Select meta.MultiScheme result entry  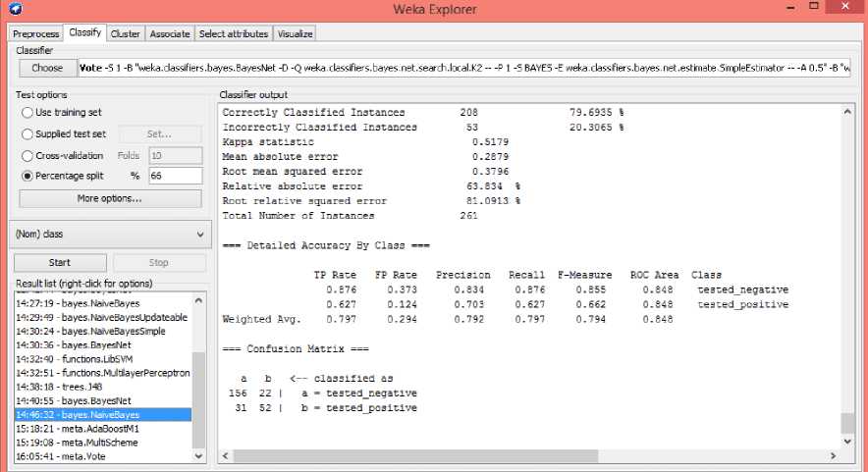103,443
